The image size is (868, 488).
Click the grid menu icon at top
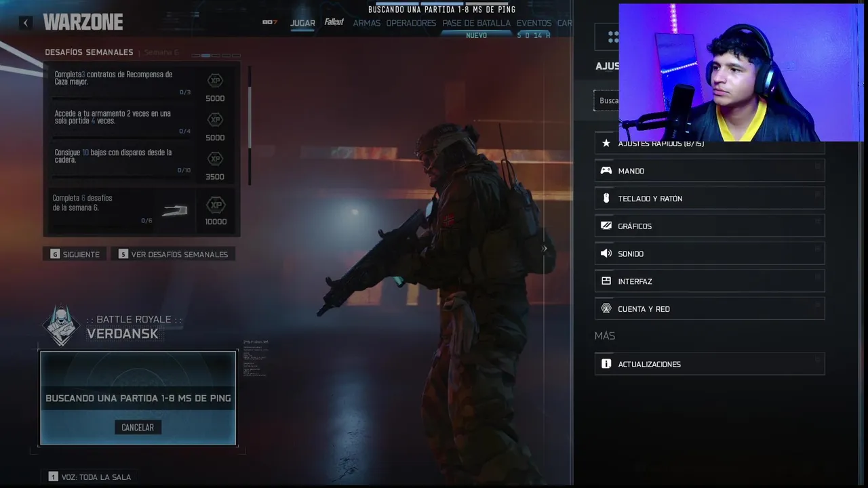[612, 37]
